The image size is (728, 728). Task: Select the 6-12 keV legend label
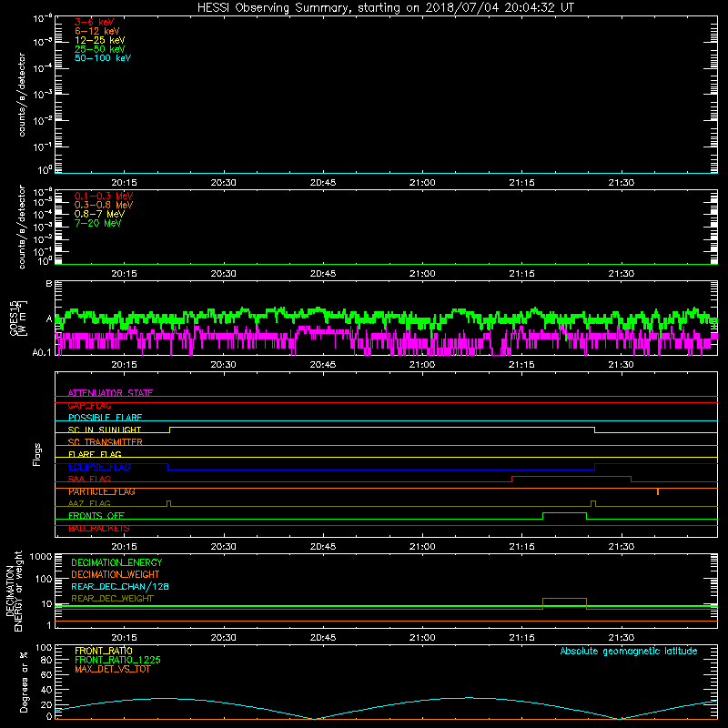(97, 31)
